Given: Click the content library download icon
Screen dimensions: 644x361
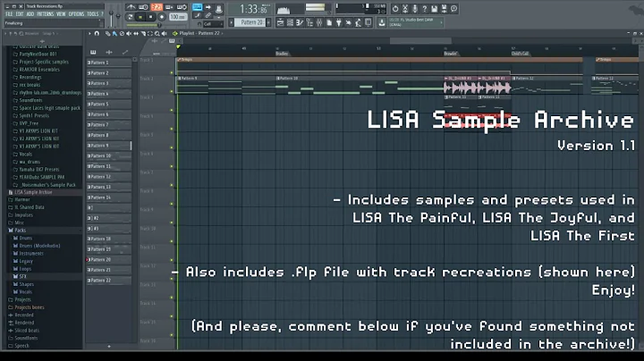Looking at the screenshot, I should coord(382,22).
